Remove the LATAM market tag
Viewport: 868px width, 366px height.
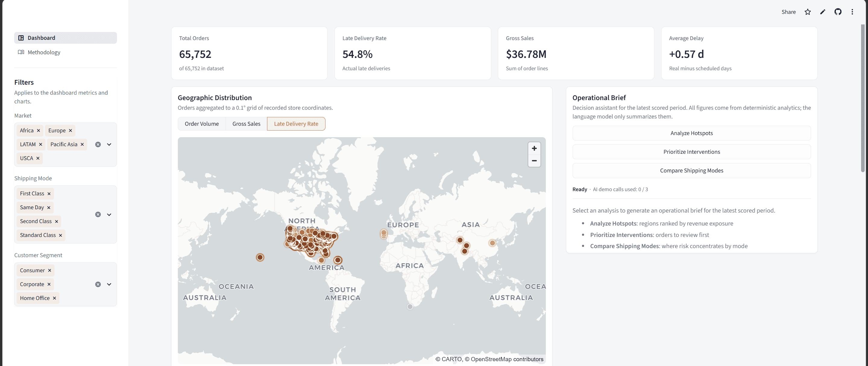(x=40, y=144)
